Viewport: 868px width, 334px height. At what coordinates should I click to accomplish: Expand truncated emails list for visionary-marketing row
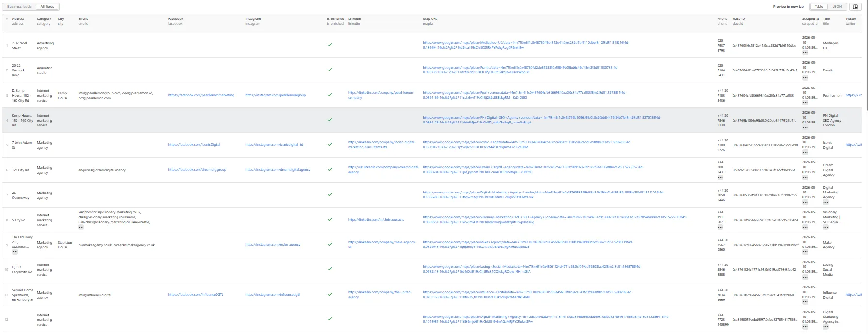click(x=81, y=228)
